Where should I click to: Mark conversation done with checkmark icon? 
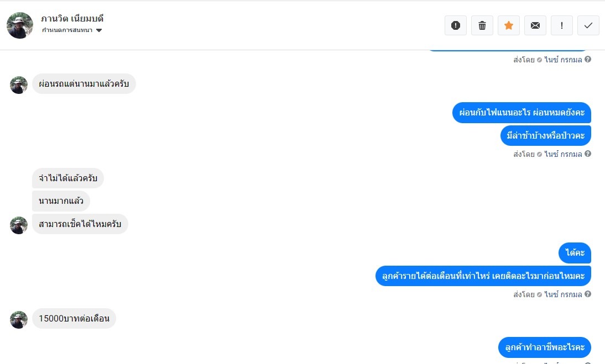pos(588,25)
